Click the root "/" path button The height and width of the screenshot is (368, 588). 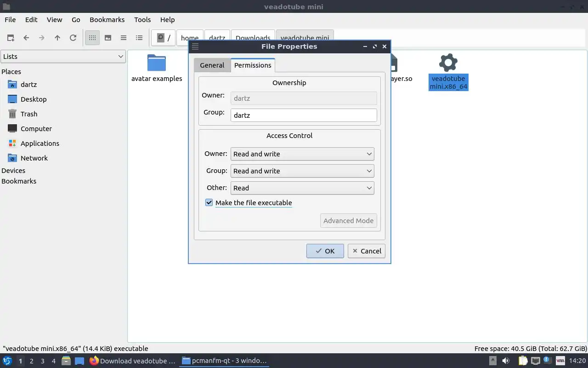pos(164,38)
